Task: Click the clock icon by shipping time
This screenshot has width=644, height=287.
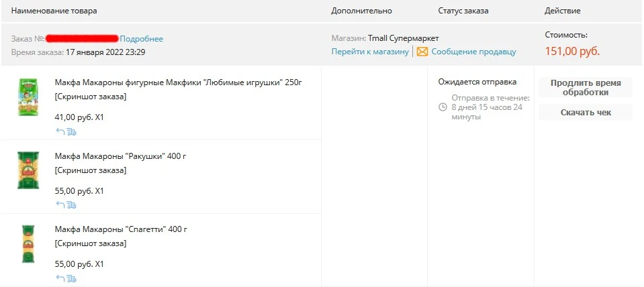Action: 443,107
